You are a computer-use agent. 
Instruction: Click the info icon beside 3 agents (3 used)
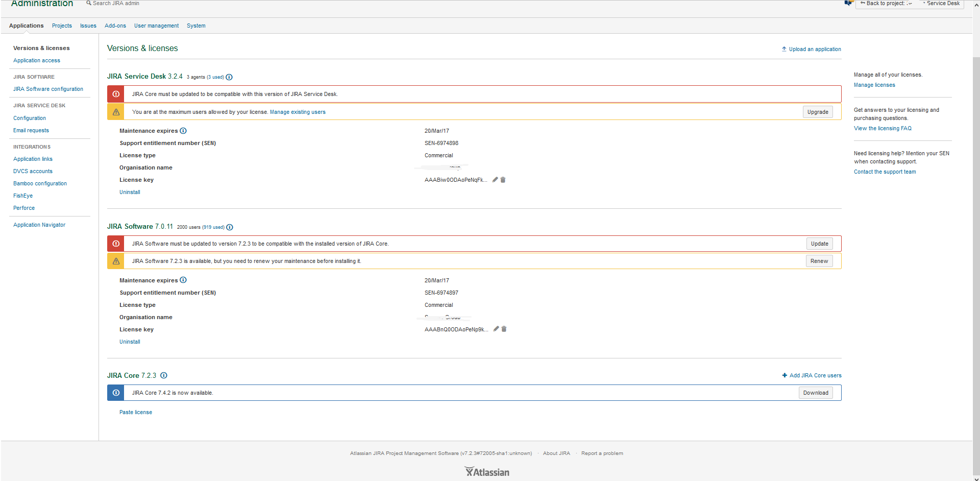tap(229, 77)
